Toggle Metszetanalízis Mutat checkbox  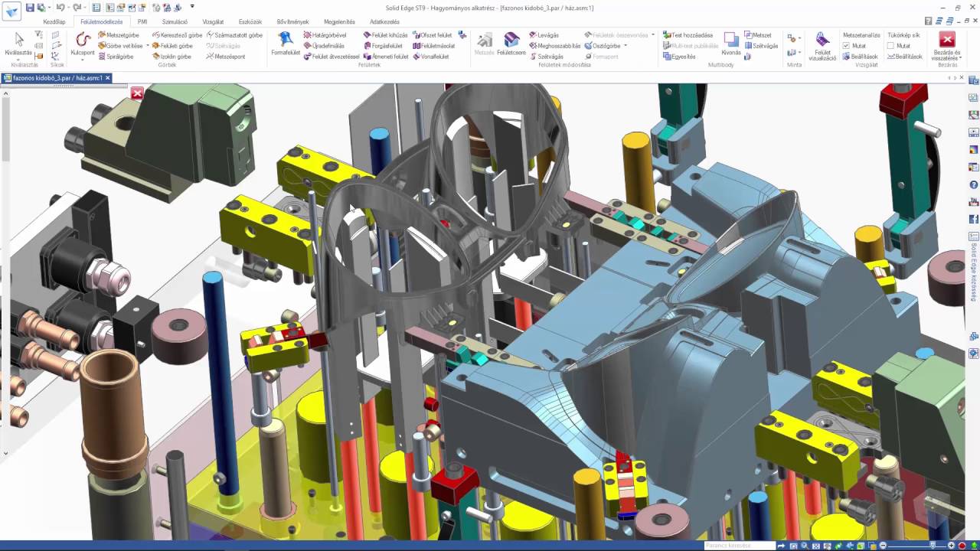[x=847, y=46]
